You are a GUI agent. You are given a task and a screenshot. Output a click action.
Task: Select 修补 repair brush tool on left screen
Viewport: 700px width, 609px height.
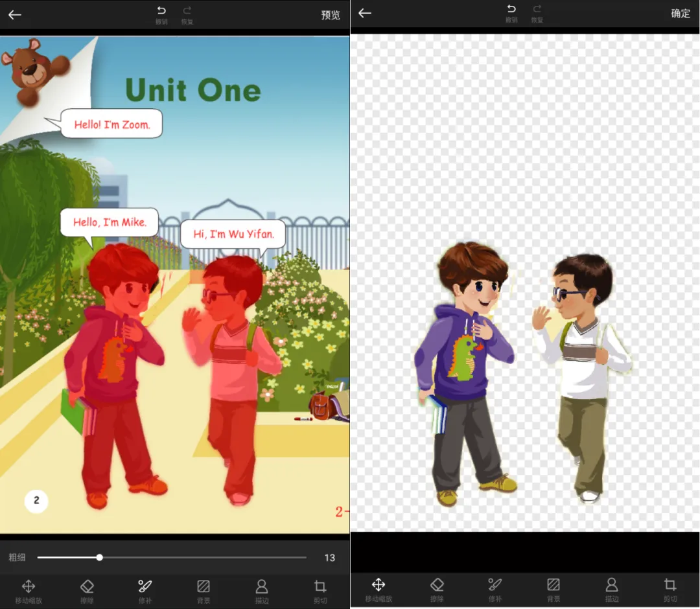(x=145, y=592)
